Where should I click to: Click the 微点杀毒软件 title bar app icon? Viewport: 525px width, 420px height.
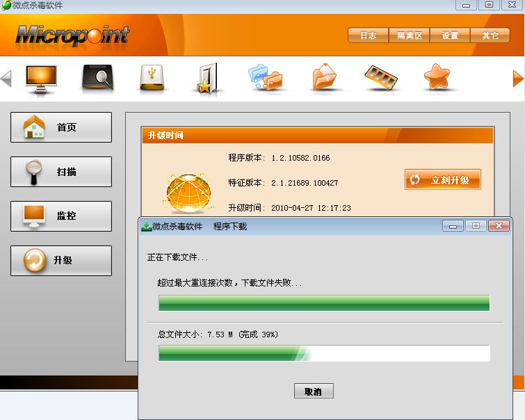(x=6, y=5)
